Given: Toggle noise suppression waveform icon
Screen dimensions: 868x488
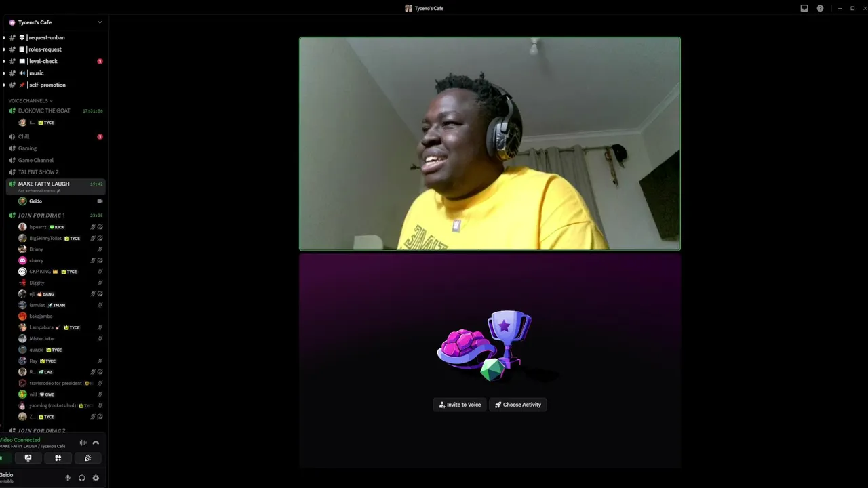Looking at the screenshot, I should coord(83,443).
